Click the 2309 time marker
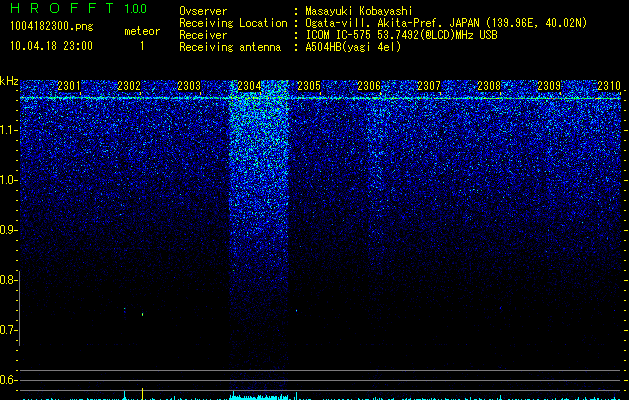Screen dimensions: 629x400 point(549,86)
